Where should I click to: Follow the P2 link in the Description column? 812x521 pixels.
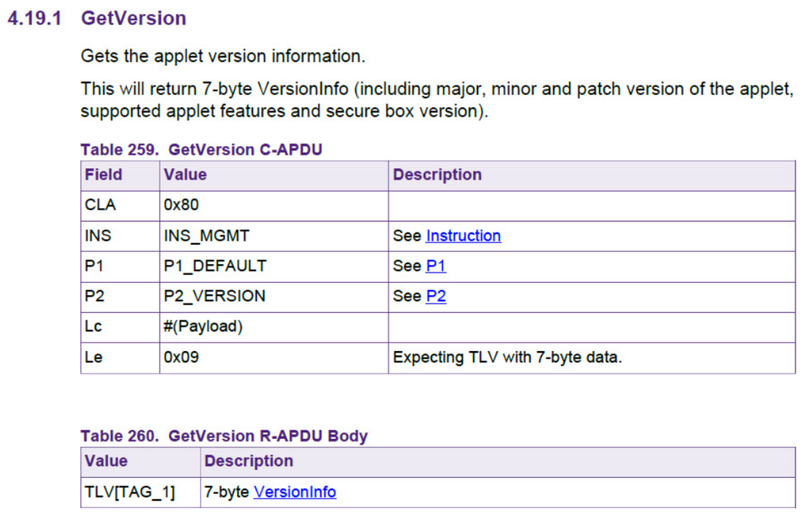(x=436, y=297)
